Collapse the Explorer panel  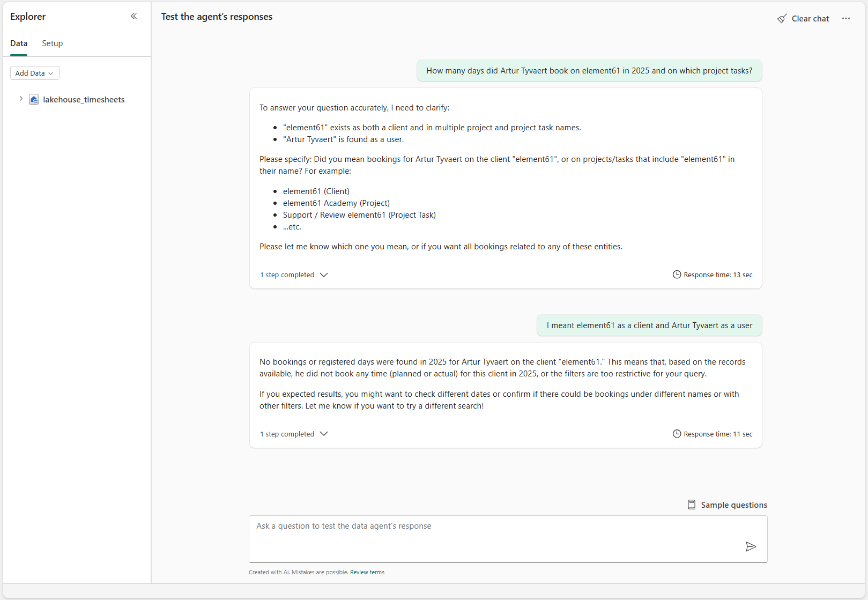pyautogui.click(x=133, y=16)
